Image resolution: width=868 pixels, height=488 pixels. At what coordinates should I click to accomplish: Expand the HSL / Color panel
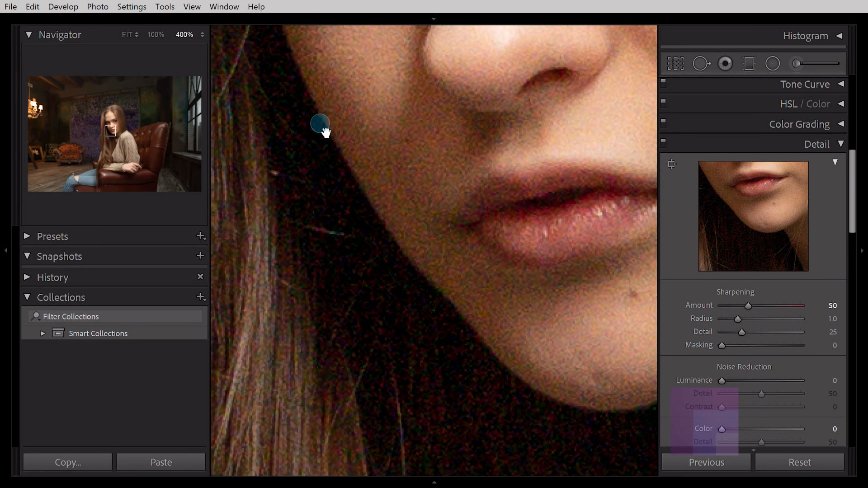click(x=840, y=103)
